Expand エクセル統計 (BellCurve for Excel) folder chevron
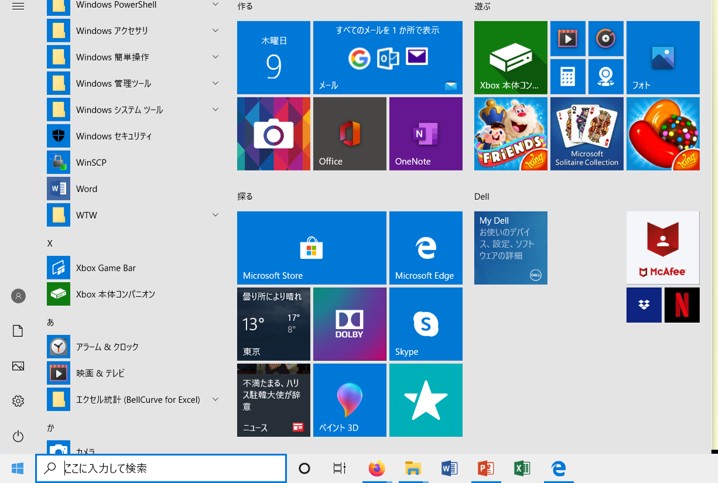718x483 pixels. point(215,400)
